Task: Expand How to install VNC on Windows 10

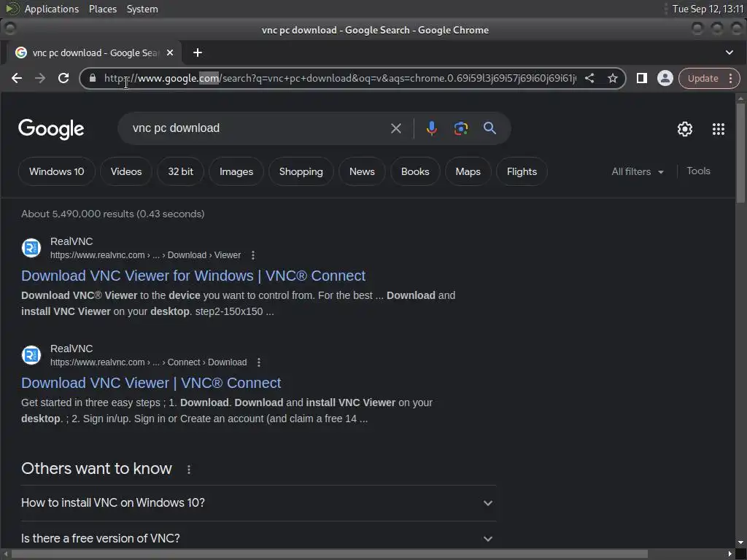Action: 258,503
